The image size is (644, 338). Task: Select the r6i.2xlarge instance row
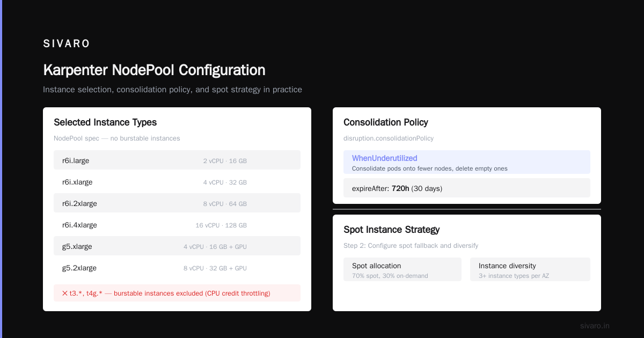177,204
